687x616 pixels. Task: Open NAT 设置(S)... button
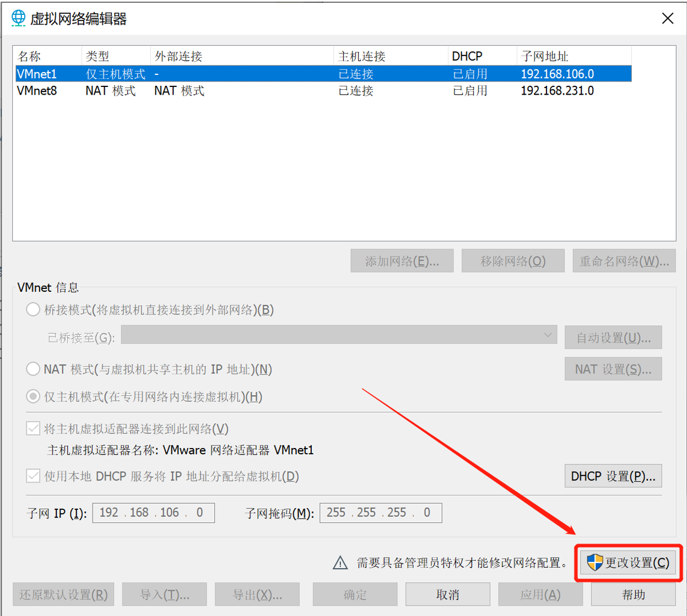613,369
